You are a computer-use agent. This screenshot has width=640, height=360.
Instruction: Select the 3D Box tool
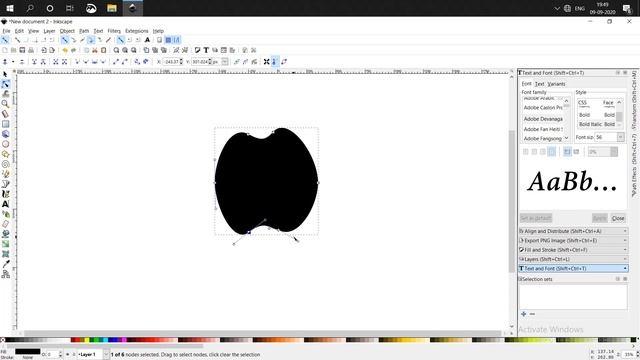point(5,134)
